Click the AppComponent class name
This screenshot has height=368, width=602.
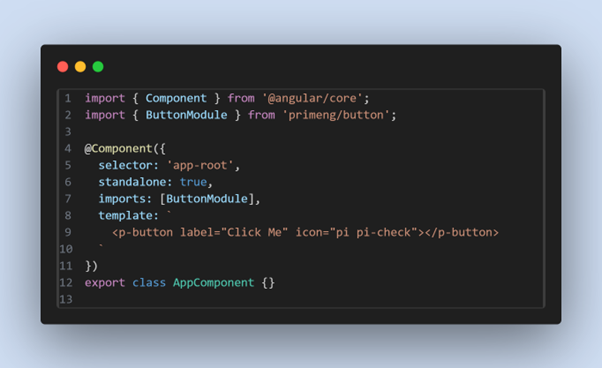[213, 283]
